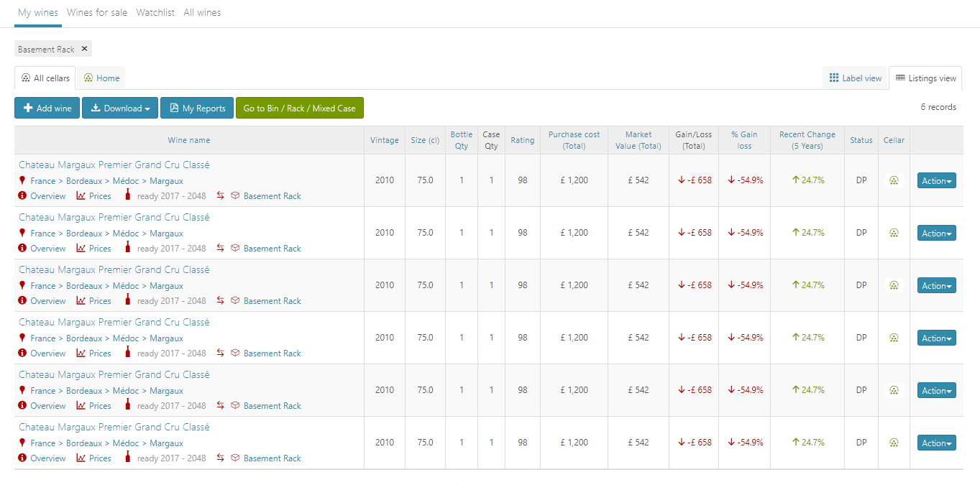Switch to Label view
Screen dimensions: 980x485
point(855,78)
